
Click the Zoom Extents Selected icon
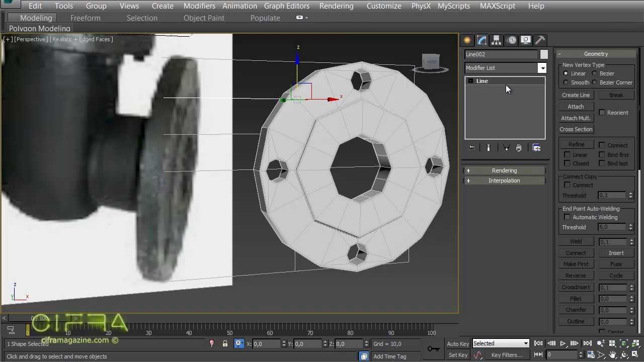624,344
